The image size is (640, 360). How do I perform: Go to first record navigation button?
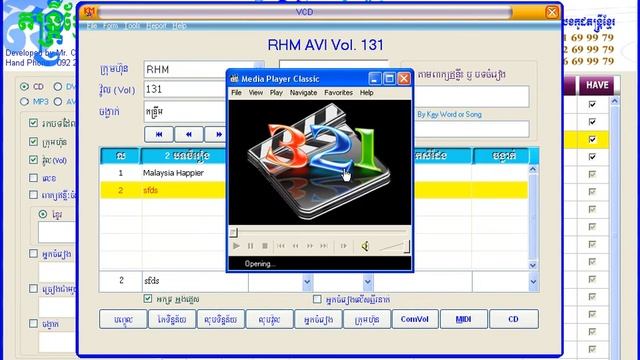(159, 134)
